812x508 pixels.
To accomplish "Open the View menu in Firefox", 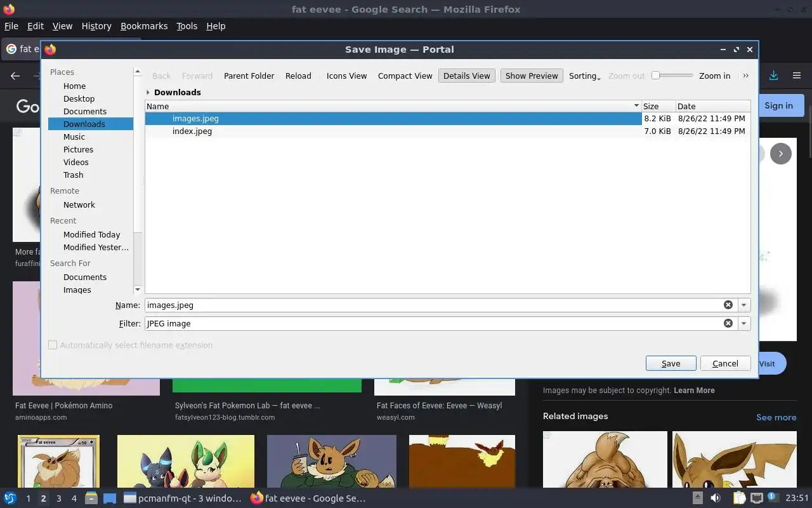I will coord(62,26).
